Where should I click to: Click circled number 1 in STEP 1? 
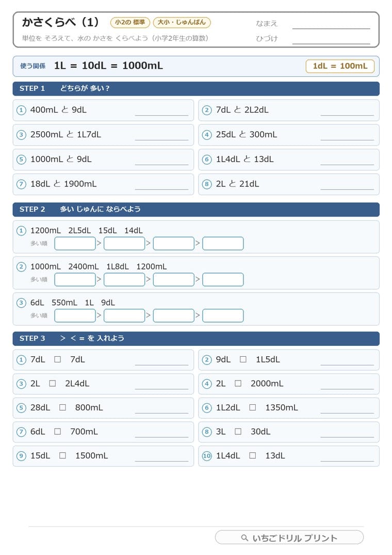(x=21, y=110)
